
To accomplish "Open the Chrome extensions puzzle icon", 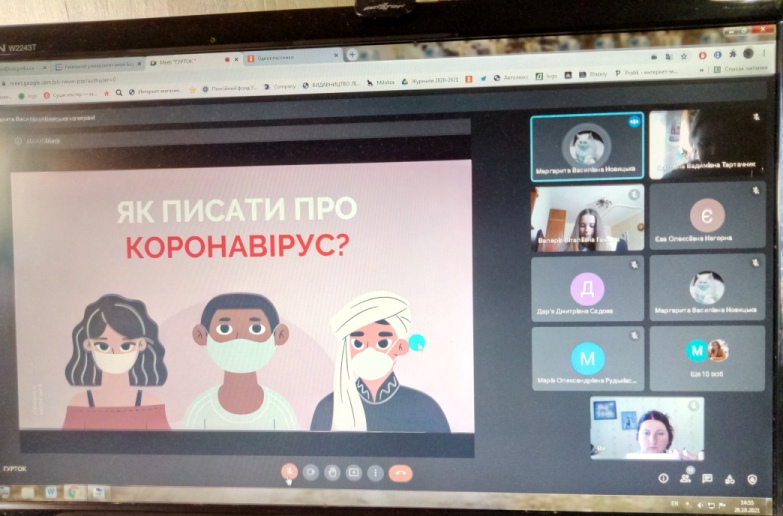I will [x=733, y=54].
